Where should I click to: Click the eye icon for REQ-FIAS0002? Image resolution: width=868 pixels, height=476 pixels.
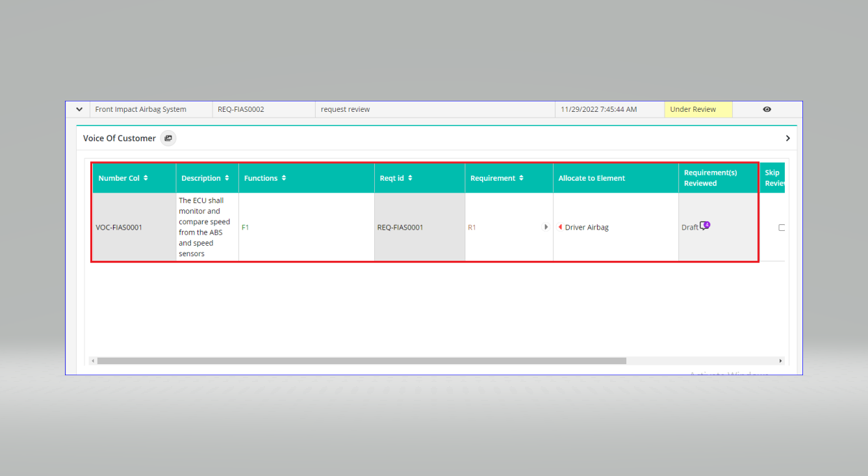point(767,109)
